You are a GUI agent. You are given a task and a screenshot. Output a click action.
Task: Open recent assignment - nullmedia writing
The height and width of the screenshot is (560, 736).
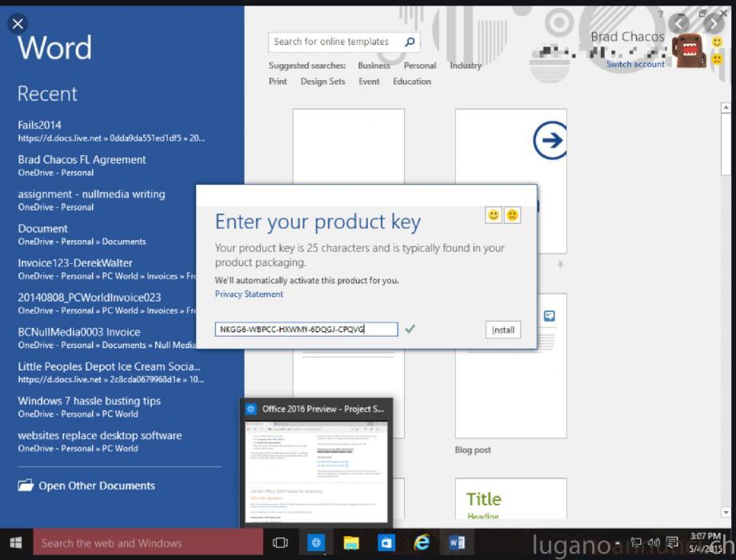[x=91, y=200]
